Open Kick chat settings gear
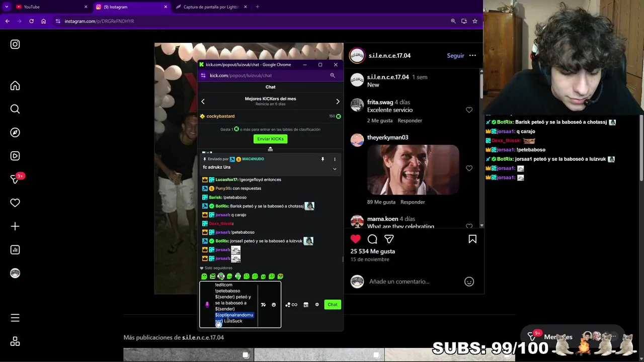 click(317, 305)
